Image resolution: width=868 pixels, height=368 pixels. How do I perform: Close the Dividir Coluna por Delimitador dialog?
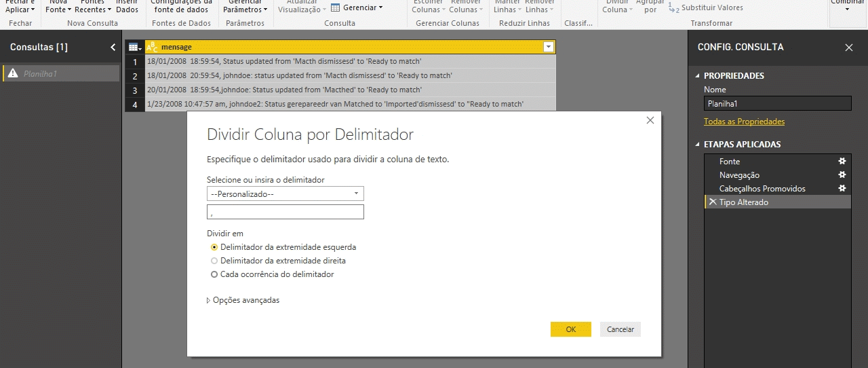pos(650,120)
